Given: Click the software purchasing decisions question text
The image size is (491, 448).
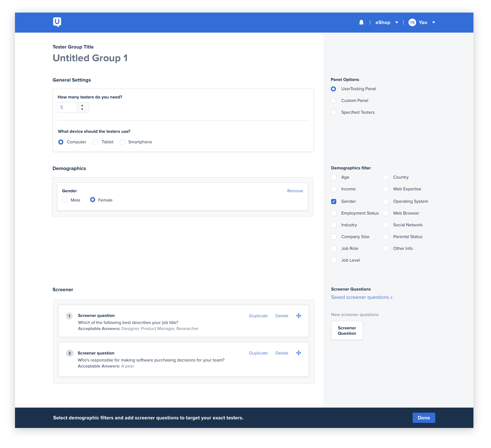Looking at the screenshot, I should 151,360.
